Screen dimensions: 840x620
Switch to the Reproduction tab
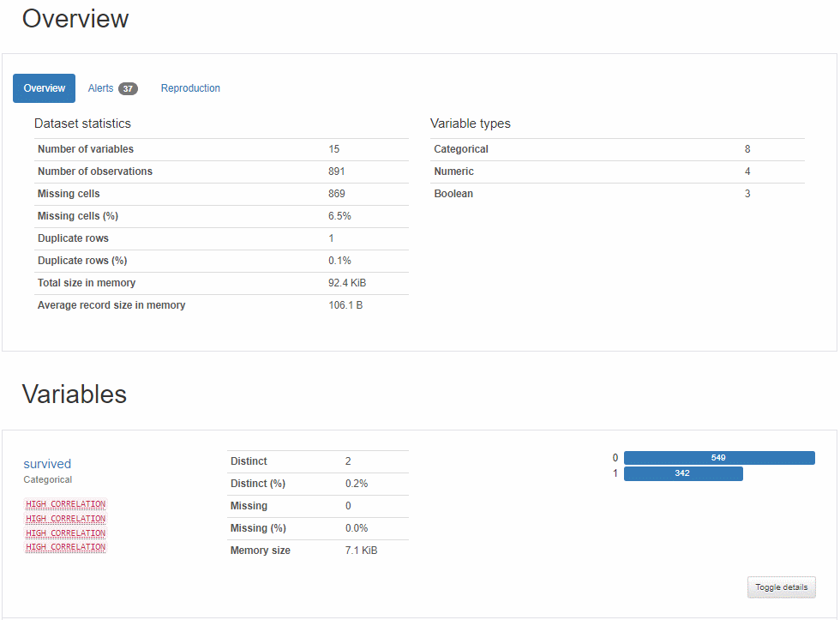coord(190,87)
